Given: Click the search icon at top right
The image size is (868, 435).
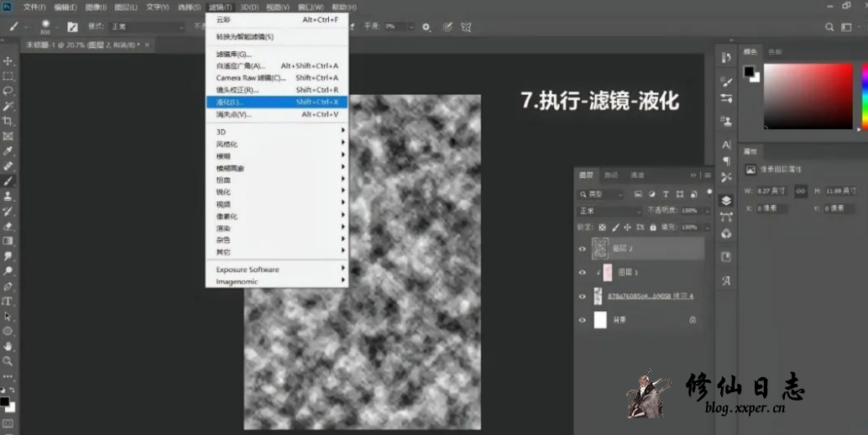Looking at the screenshot, I should click(x=829, y=27).
